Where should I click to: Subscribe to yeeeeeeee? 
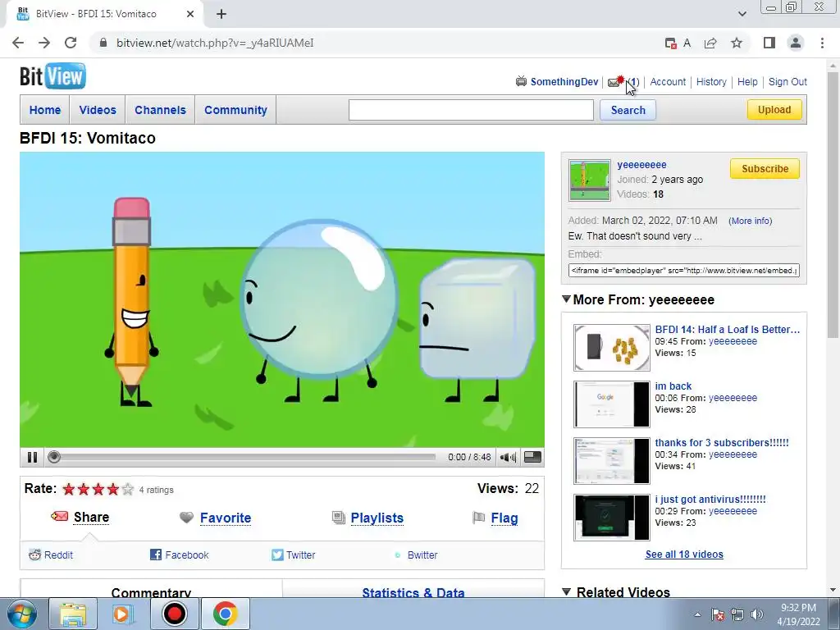coord(765,169)
